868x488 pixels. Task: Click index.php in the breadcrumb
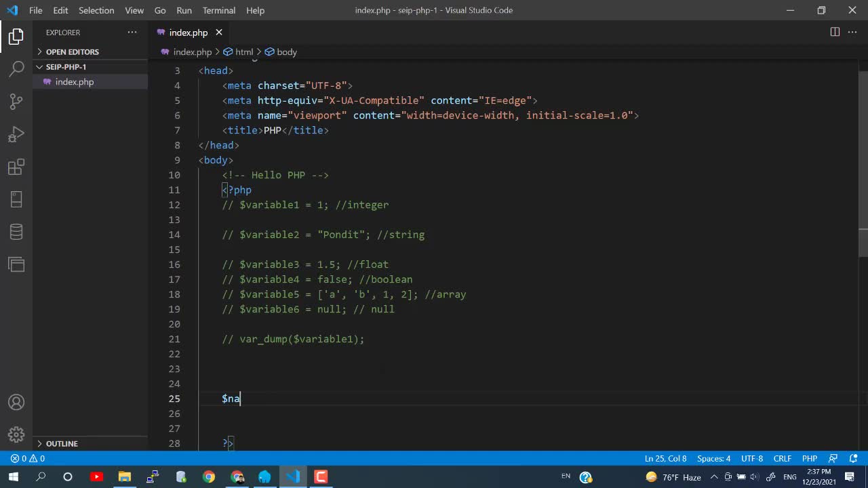[193, 52]
